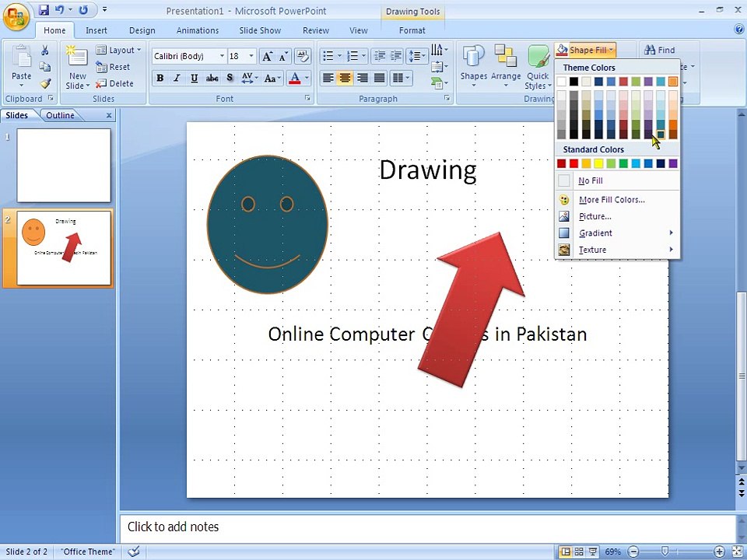Justify the text
The width and height of the screenshot is (747, 560).
[379, 78]
